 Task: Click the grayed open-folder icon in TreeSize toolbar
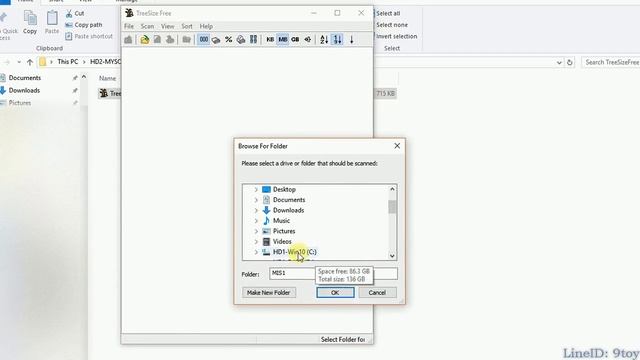coord(187,40)
